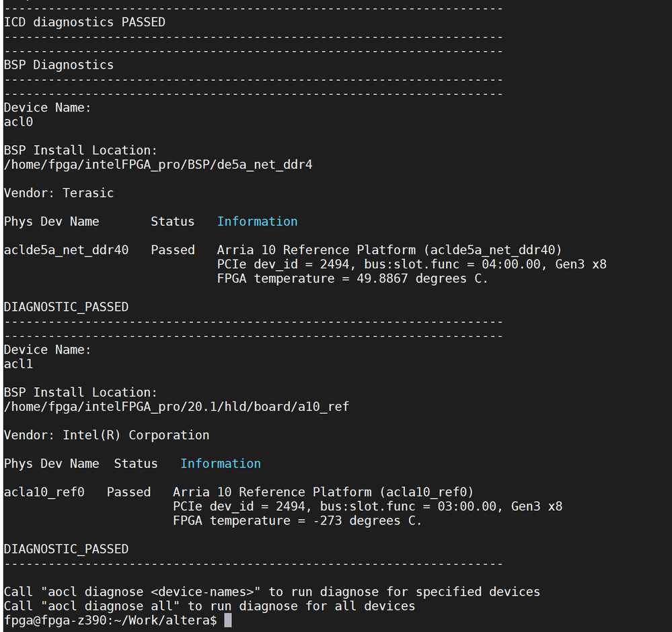Viewport: 672px width, 632px height.
Task: Click the PCIe line with bus 04:00.00
Action: (x=412, y=264)
